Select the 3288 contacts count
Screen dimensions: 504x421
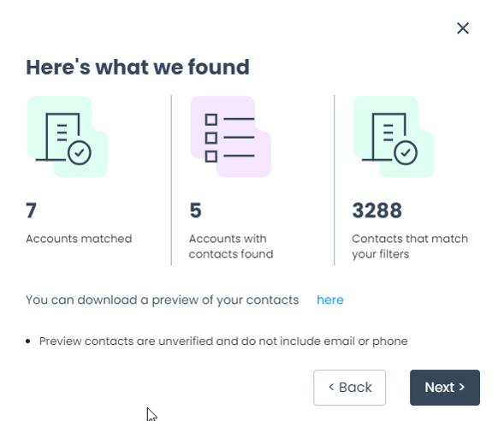pyautogui.click(x=377, y=210)
